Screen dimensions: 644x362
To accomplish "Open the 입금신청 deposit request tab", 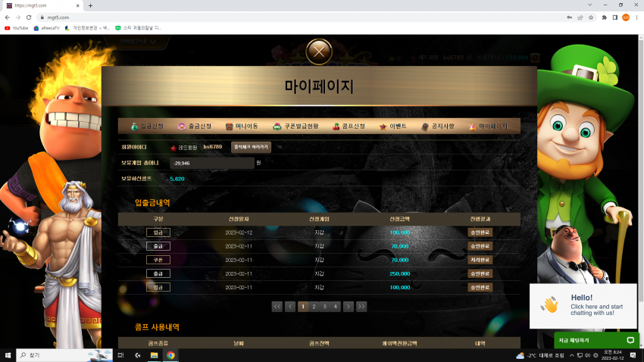I will [147, 126].
